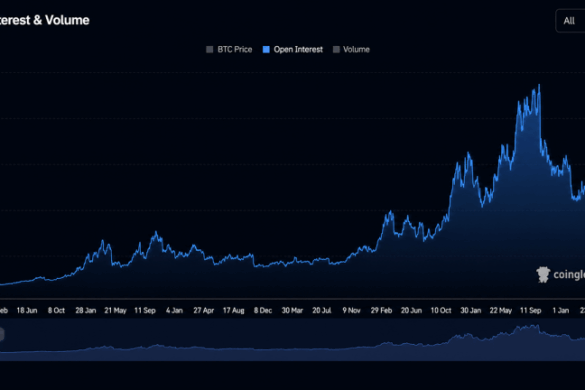Viewport: 585px width, 390px height.
Task: Select the 29 Feb x-axis date label
Action: click(381, 311)
